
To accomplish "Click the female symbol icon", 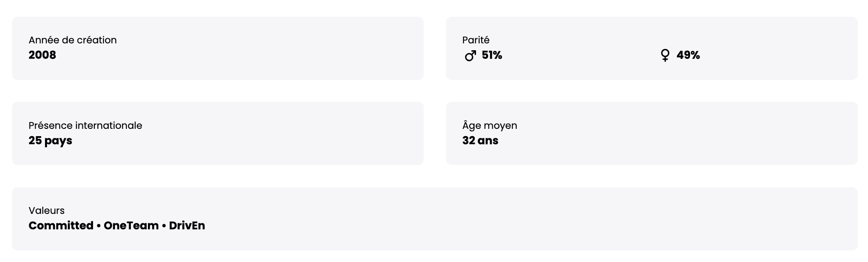I will click(665, 55).
